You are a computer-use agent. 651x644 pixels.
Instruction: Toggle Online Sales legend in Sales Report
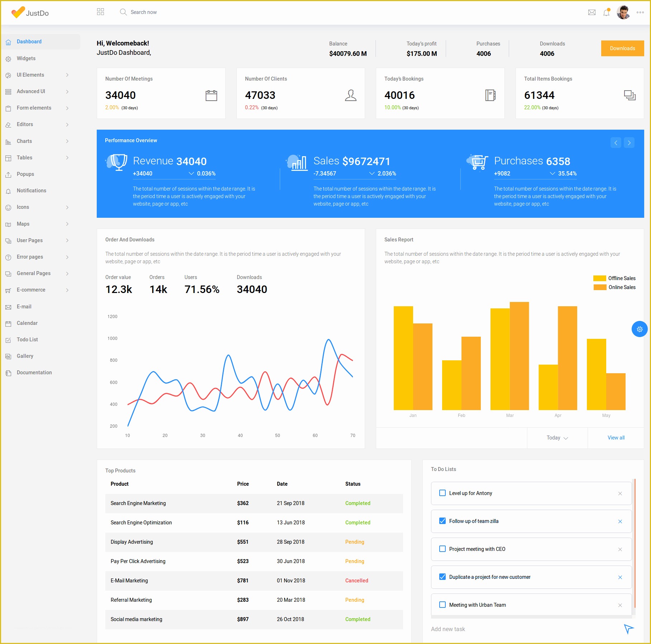(614, 287)
